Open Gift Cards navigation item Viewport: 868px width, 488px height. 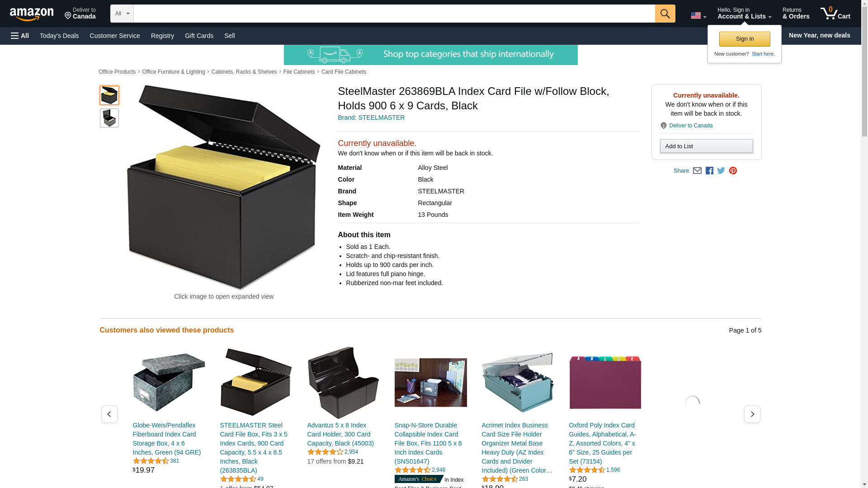(199, 36)
